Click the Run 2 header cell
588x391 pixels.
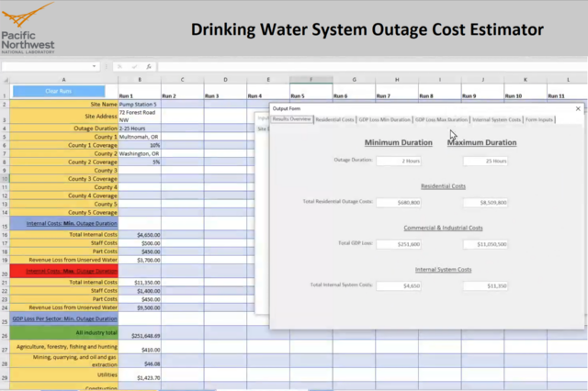coord(182,92)
